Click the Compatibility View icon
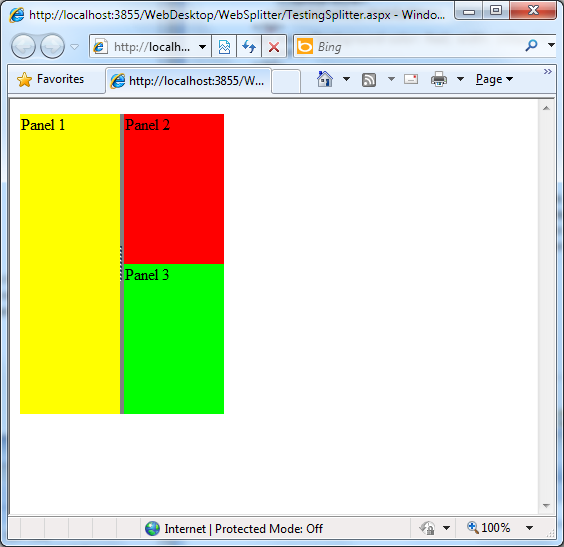 [224, 46]
